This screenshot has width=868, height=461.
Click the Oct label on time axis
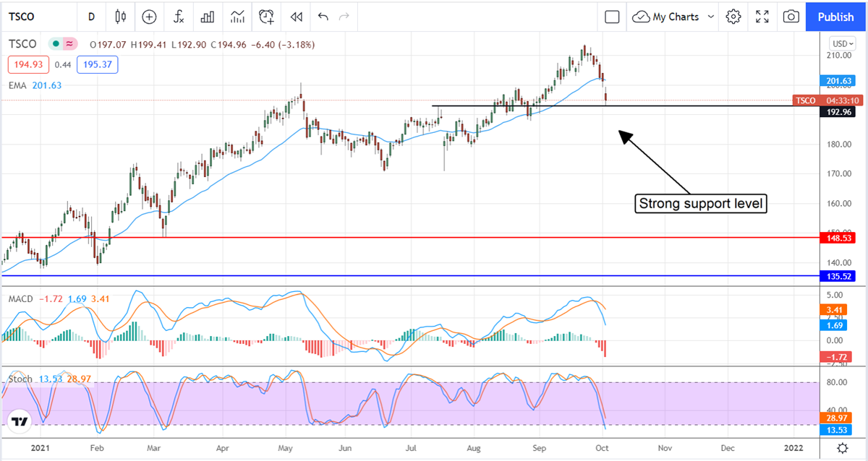coord(602,448)
